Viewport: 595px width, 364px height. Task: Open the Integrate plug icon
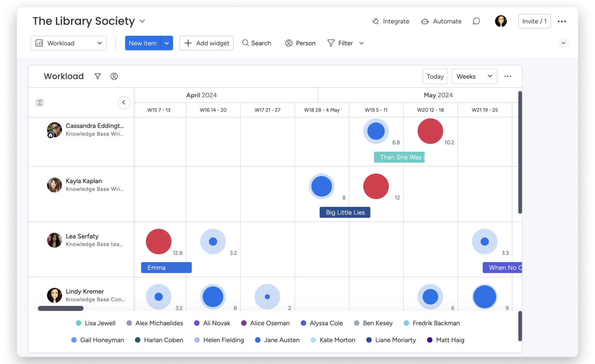pos(375,21)
